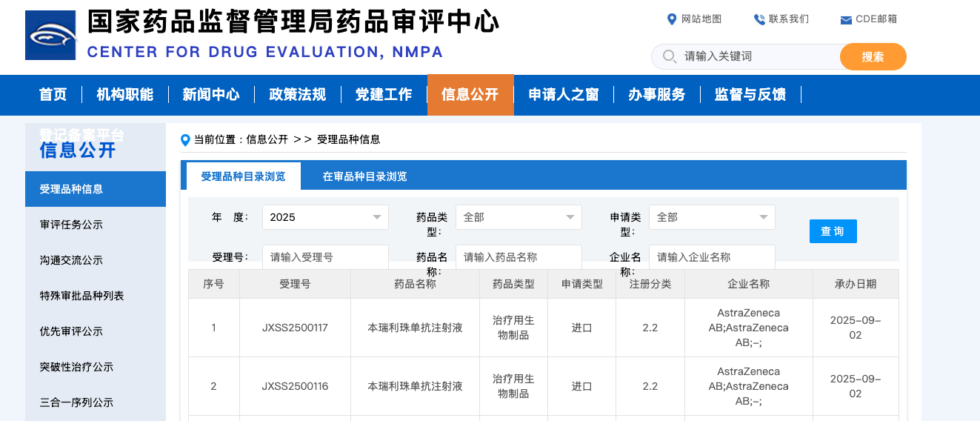Switch to 在审品种目录浏览 tab
Image resolution: width=980 pixels, height=421 pixels.
click(x=364, y=176)
